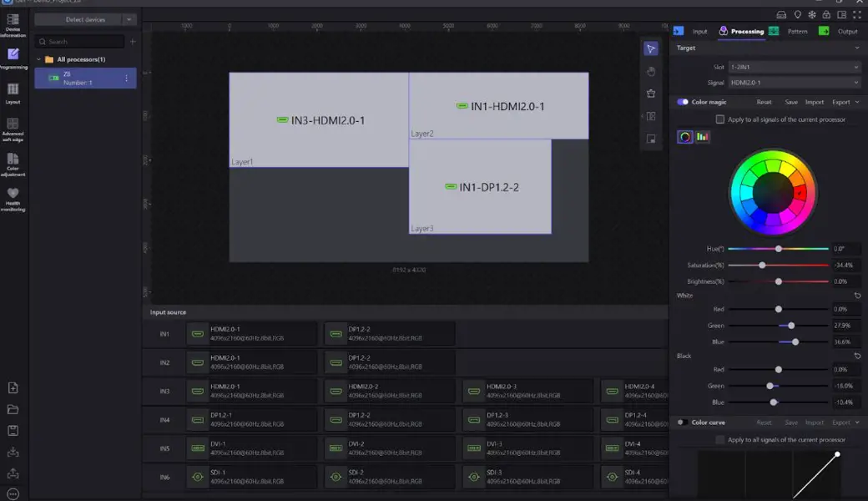
Task: Click the snowflake freeze icon
Action: [x=811, y=14]
